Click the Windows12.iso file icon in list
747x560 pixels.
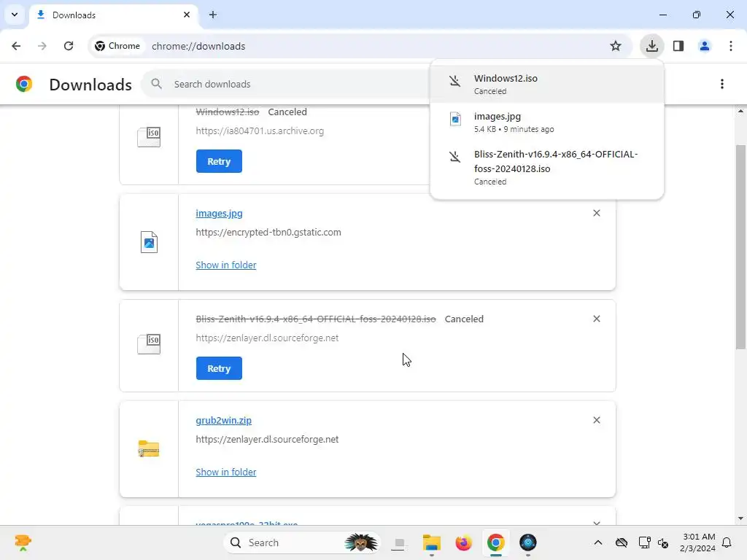(x=149, y=137)
